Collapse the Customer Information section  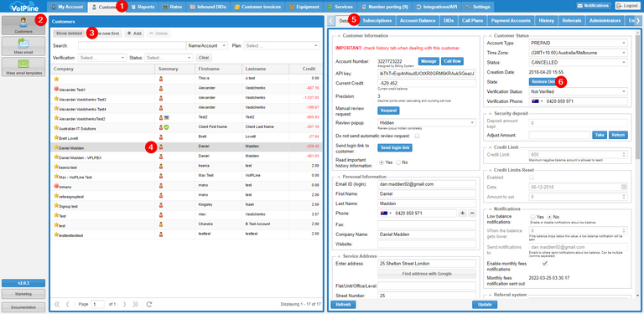click(339, 36)
